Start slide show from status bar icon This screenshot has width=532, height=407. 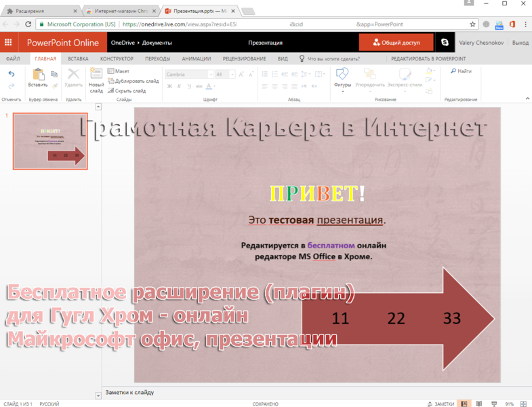click(x=494, y=404)
